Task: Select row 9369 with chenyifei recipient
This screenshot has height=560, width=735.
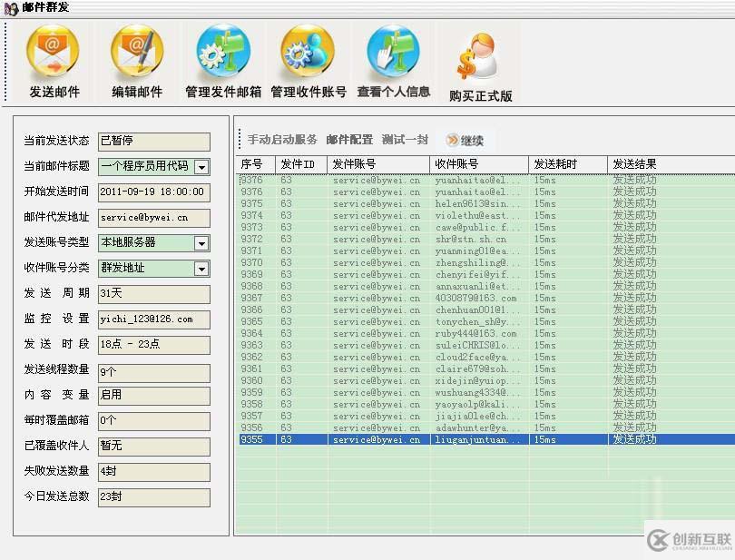Action: [x=485, y=274]
